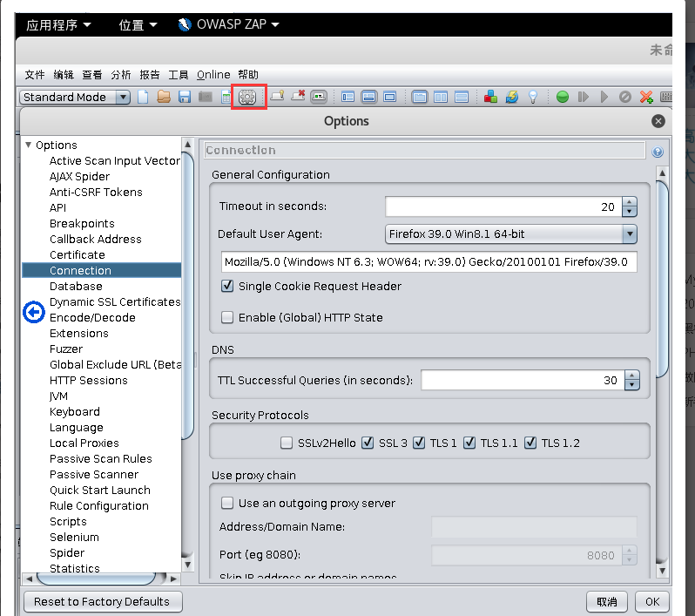The height and width of the screenshot is (616, 695).
Task: Uncheck the TLS 1.2 protocol checkbox
Action: (x=530, y=443)
